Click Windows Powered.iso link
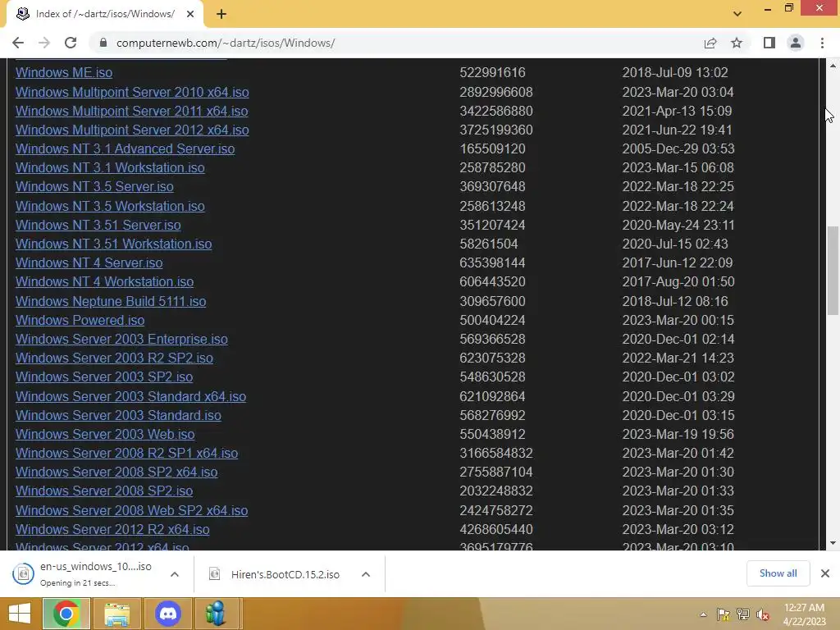This screenshot has width=840, height=630. coord(80,321)
